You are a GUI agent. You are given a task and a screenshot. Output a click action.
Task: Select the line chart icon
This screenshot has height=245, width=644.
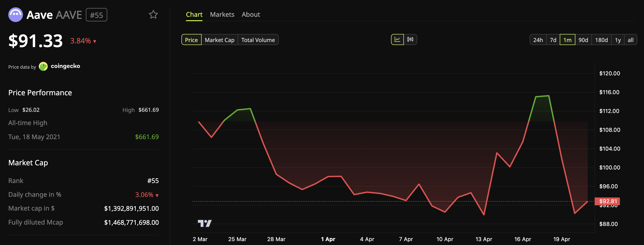[398, 39]
